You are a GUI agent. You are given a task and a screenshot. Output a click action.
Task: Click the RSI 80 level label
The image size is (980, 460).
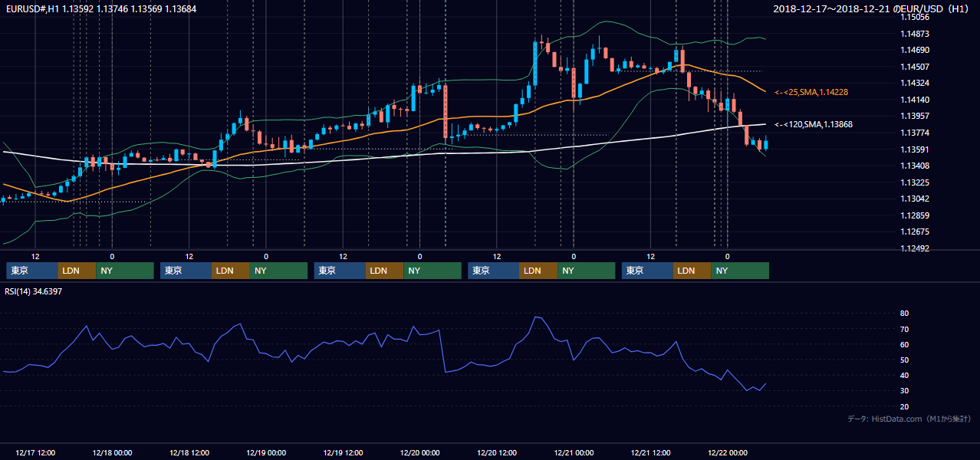(904, 314)
